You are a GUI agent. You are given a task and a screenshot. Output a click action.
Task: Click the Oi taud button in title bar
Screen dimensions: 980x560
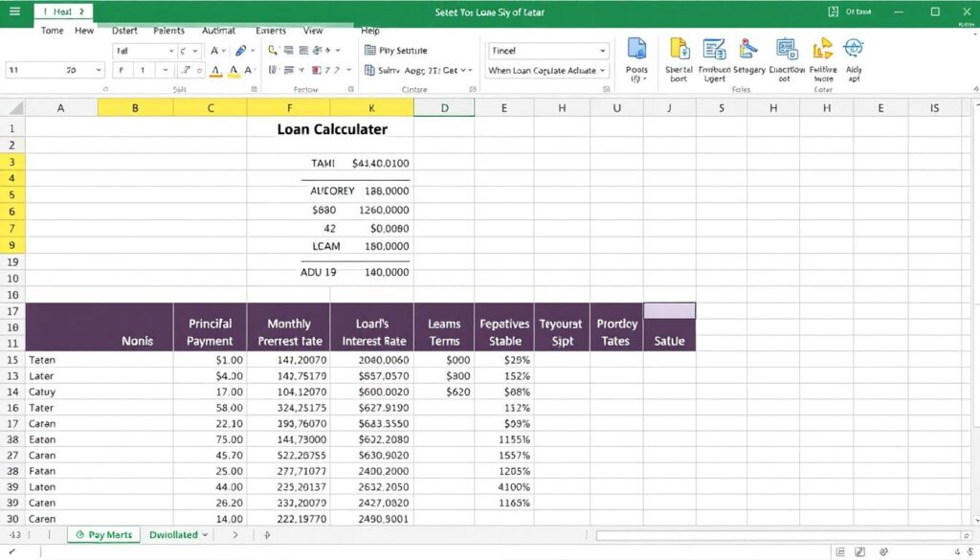tap(858, 11)
